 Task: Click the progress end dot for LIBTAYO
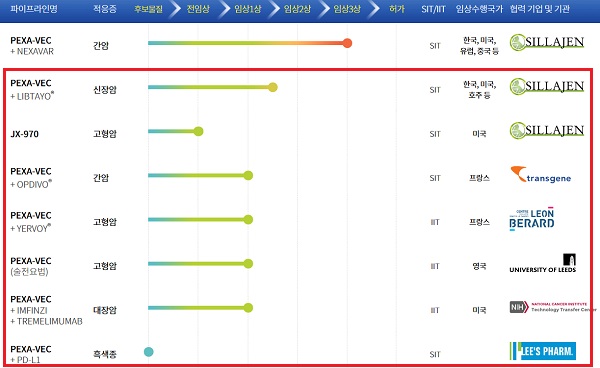click(x=272, y=87)
